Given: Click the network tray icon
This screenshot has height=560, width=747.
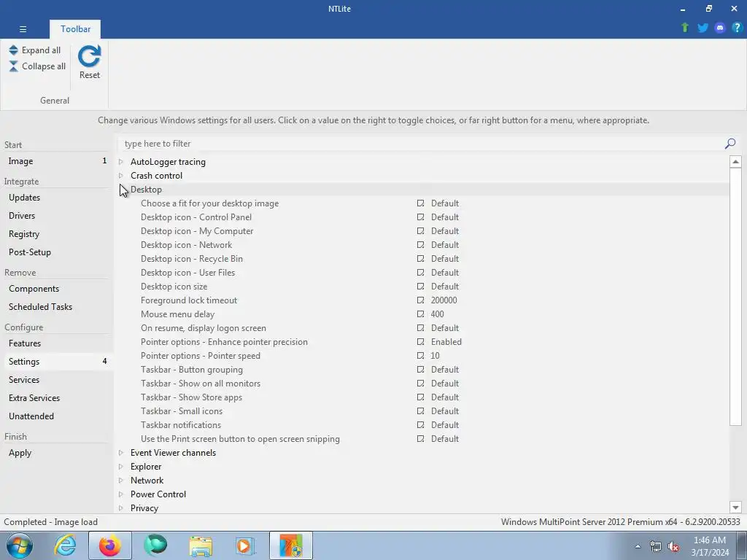Looking at the screenshot, I should coord(656,547).
